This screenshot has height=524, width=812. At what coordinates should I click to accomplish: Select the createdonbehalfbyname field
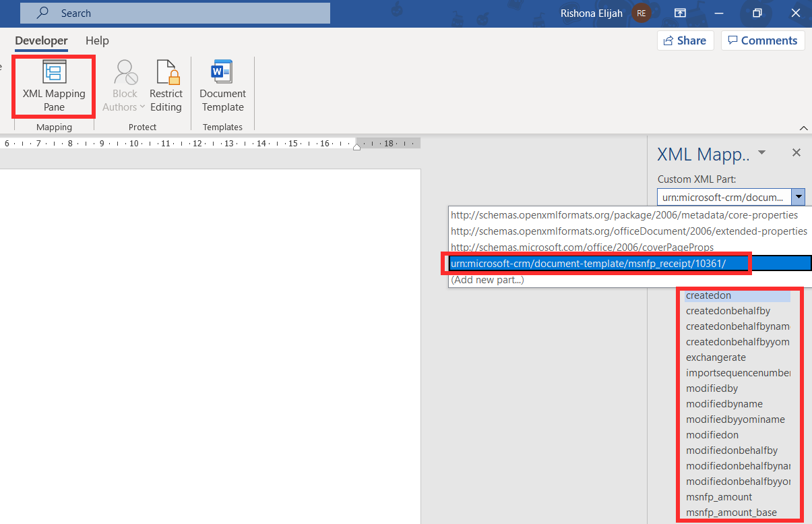(x=737, y=326)
